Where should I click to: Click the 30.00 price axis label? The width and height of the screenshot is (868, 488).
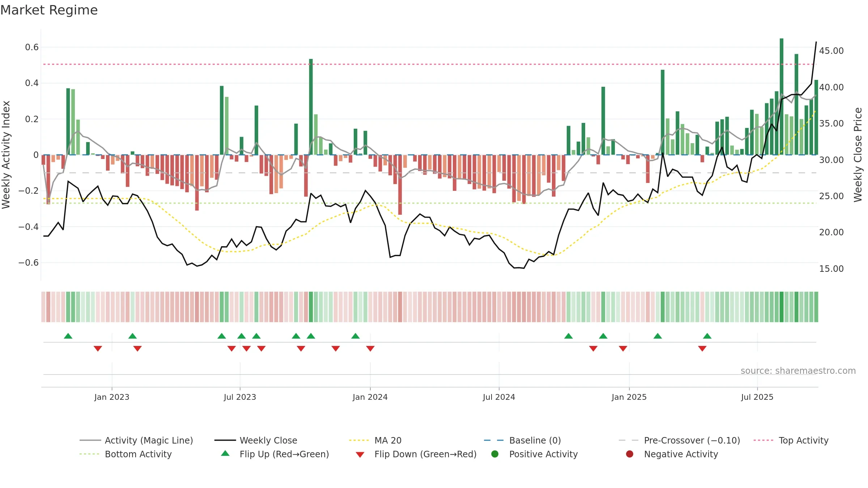point(831,160)
